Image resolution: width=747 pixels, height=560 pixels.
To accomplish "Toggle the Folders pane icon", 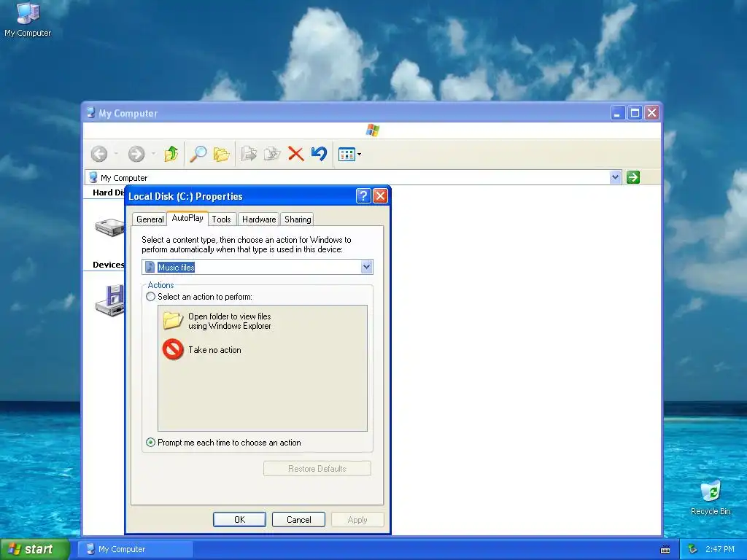I will coord(222,154).
